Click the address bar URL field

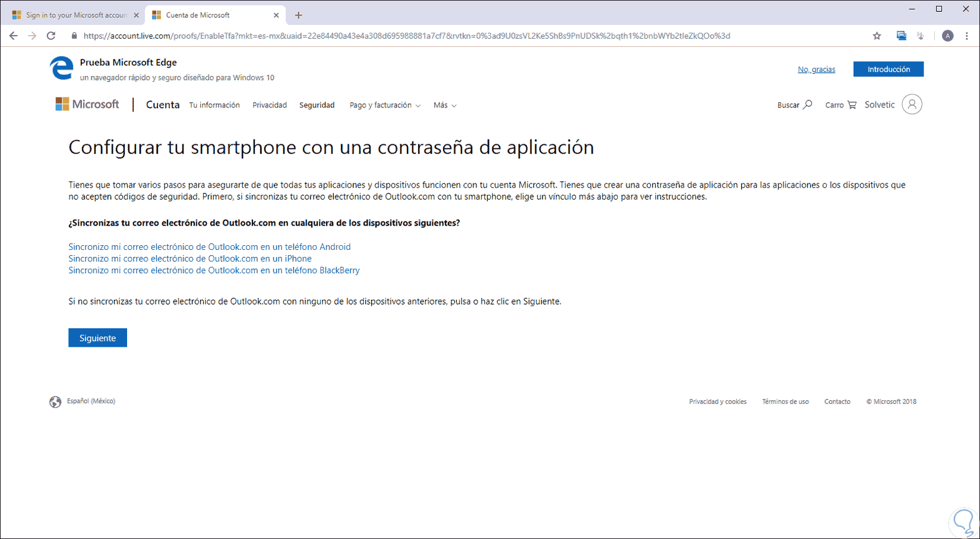407,36
